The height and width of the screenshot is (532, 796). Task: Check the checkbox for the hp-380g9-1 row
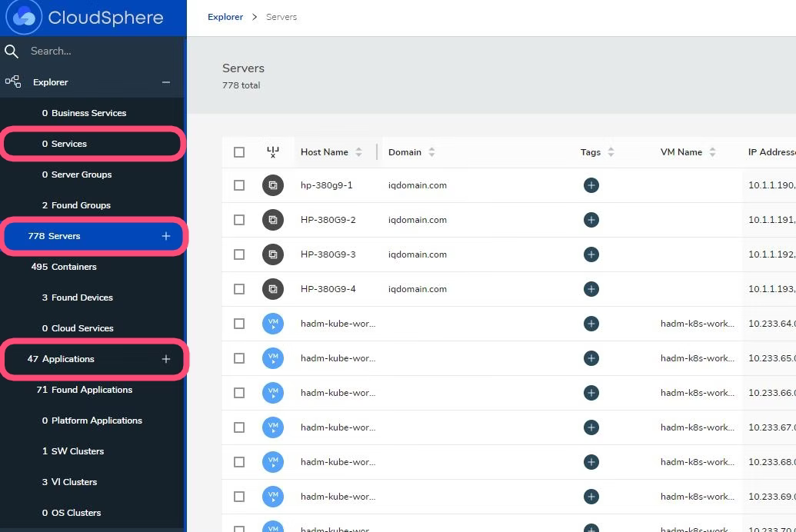[239, 185]
